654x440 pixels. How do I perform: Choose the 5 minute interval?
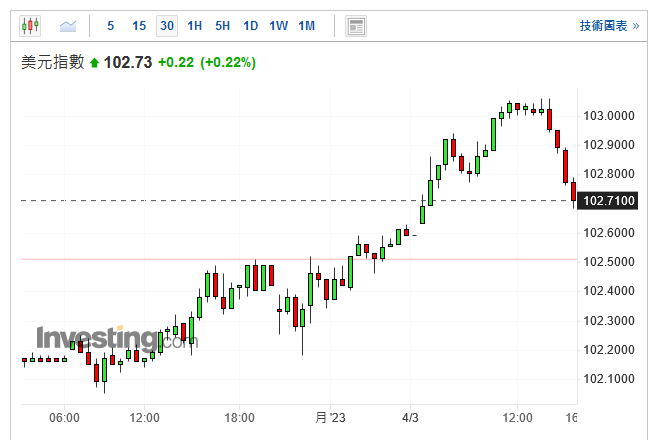coord(111,26)
